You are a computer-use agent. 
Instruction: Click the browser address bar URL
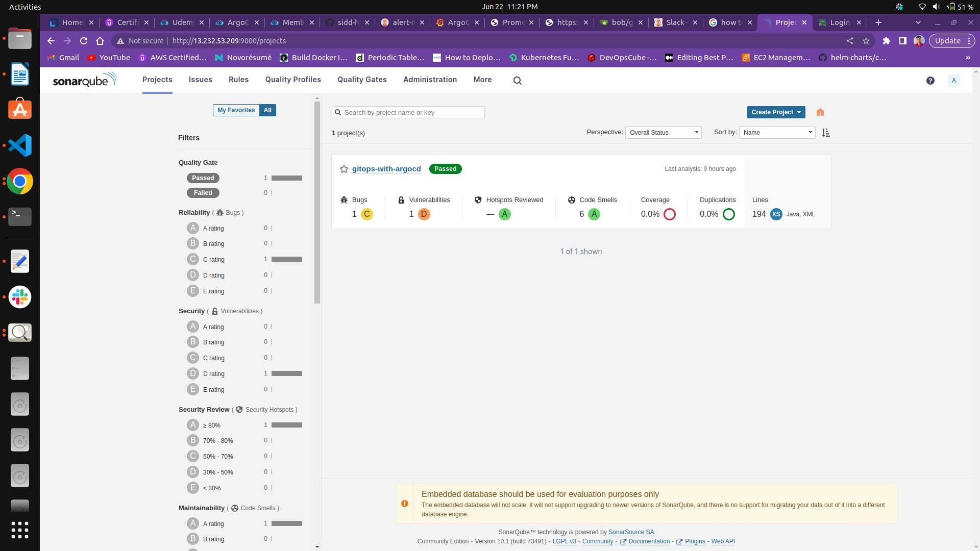(x=229, y=41)
